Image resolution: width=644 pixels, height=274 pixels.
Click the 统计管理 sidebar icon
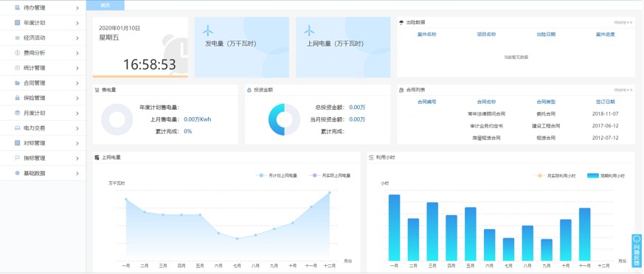[17, 68]
